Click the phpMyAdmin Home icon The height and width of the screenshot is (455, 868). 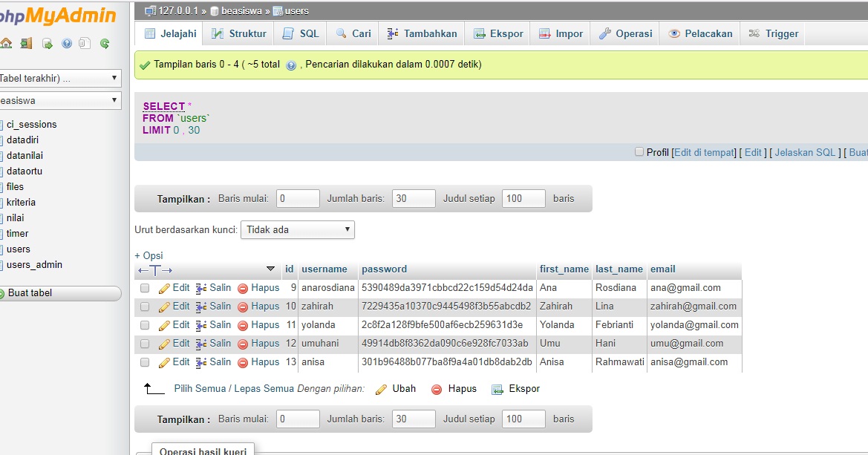coord(6,43)
